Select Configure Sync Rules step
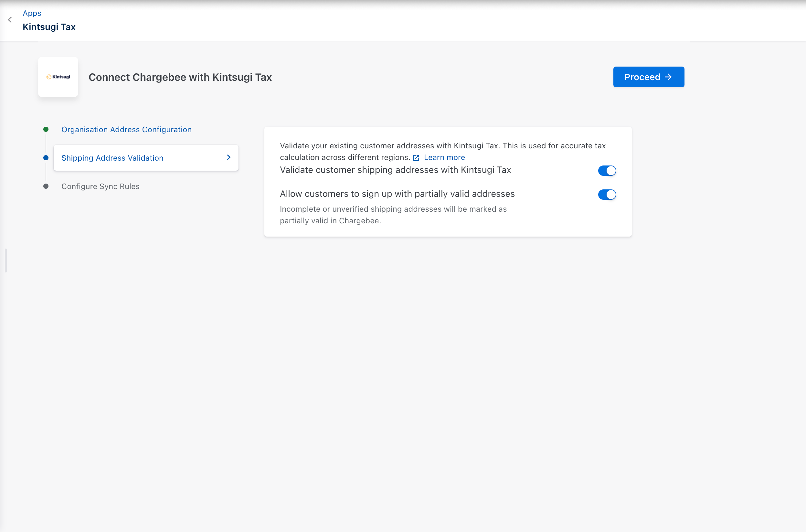Image resolution: width=806 pixels, height=532 pixels. click(101, 186)
